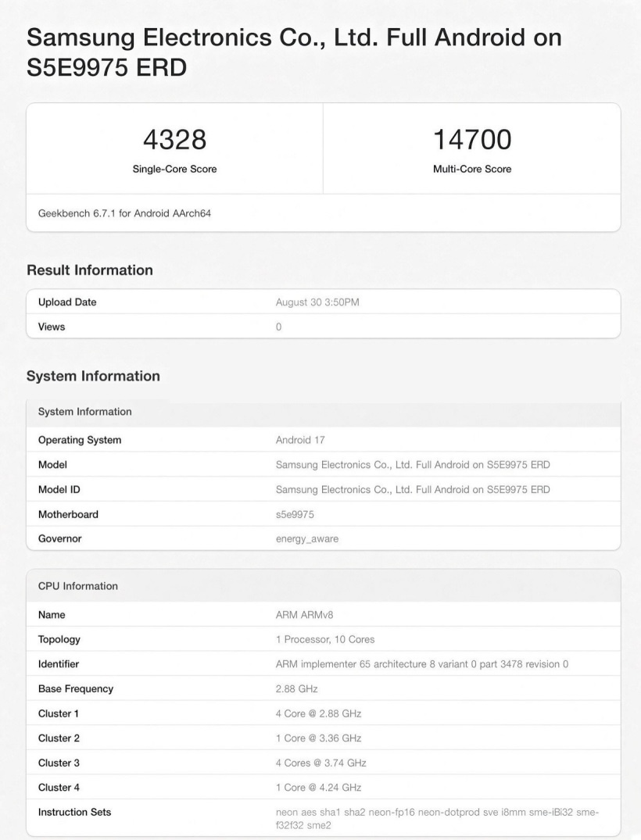
Task: Click the 'Base Frequency' row label
Action: [76, 689]
